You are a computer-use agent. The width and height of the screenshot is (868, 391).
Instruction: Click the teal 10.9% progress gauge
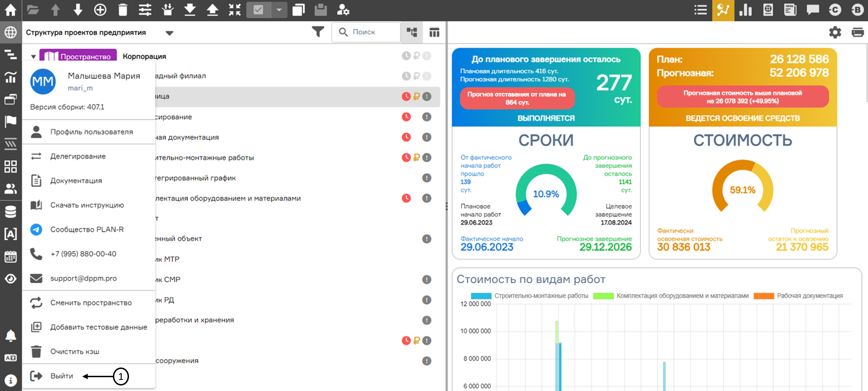point(546,191)
